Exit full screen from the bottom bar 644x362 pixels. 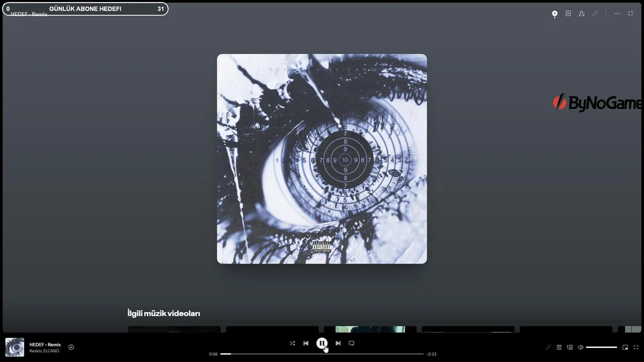click(x=636, y=347)
